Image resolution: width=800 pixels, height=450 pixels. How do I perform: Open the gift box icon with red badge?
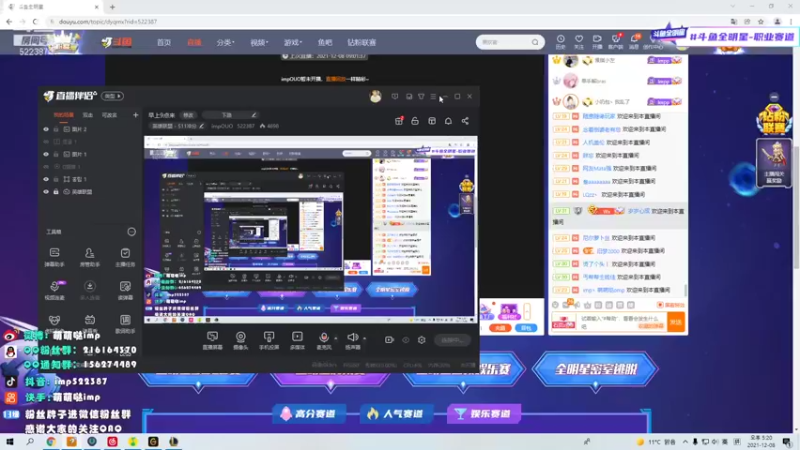pyautogui.click(x=399, y=121)
